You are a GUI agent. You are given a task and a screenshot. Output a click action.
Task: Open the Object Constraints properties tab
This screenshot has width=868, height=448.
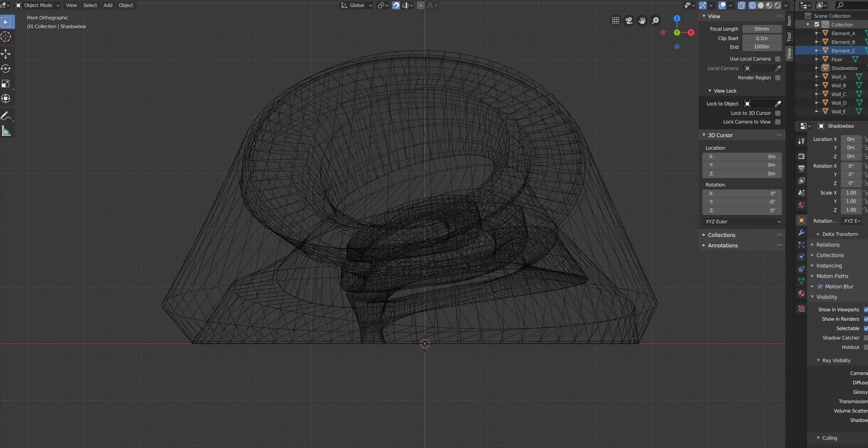[801, 269]
